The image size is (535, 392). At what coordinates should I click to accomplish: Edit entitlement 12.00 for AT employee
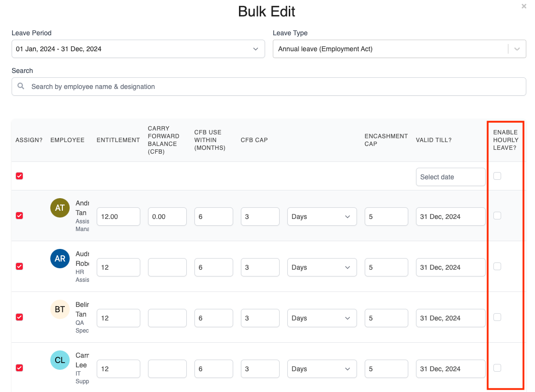pos(119,217)
